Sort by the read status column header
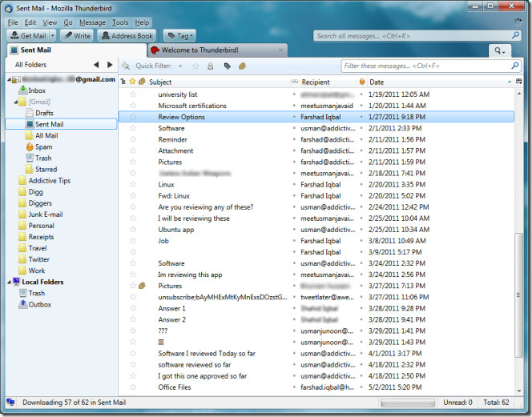Image resolution: width=532 pixels, height=417 pixels. coord(295,82)
